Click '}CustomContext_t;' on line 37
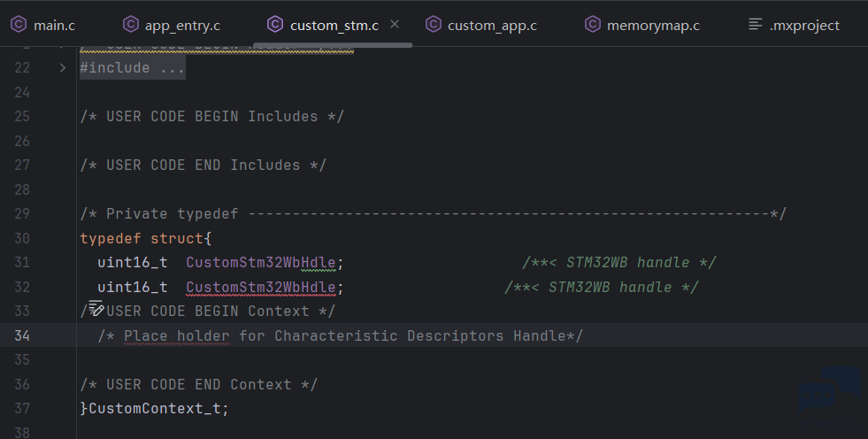Image resolution: width=868 pixels, height=439 pixels. click(x=154, y=409)
